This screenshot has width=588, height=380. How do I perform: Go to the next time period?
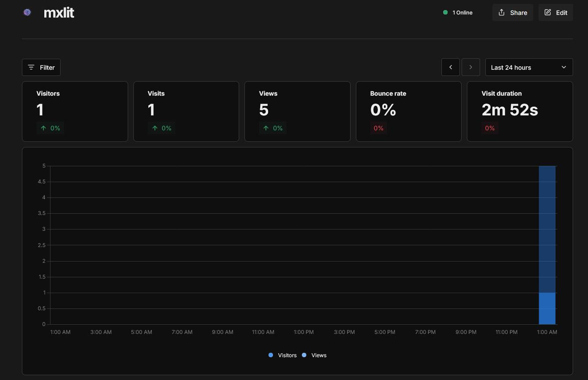[x=471, y=68]
